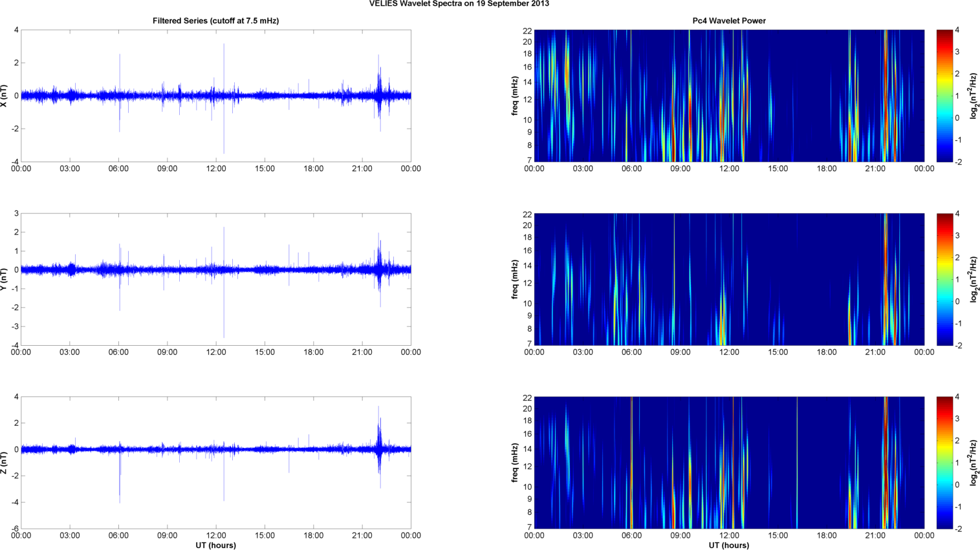This screenshot has height=550, width=980.
Task: Click the middle wavelet power spectrogram
Action: pyautogui.click(x=728, y=279)
